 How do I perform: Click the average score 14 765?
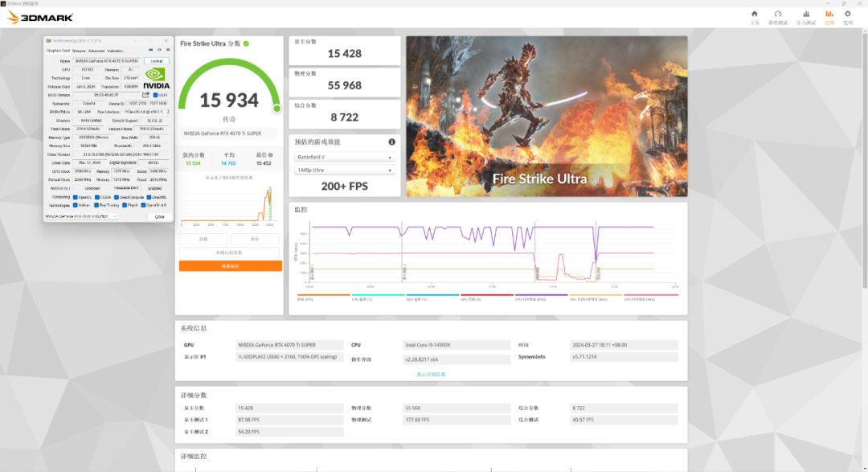tap(228, 163)
